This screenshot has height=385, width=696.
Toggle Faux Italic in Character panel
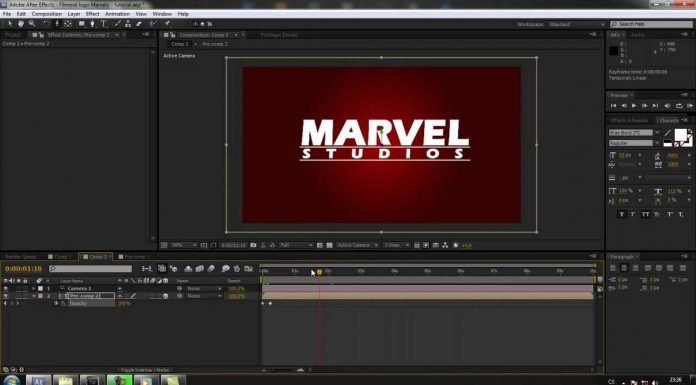[633, 214]
